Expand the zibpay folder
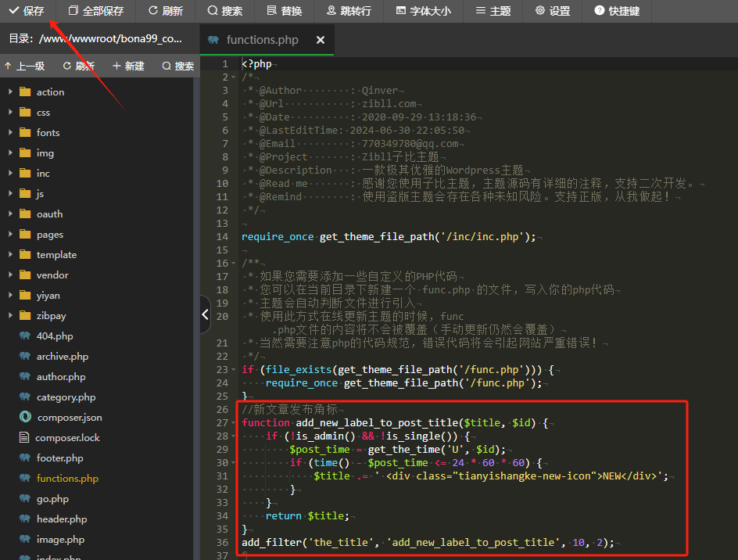The height and width of the screenshot is (560, 738). click(11, 316)
